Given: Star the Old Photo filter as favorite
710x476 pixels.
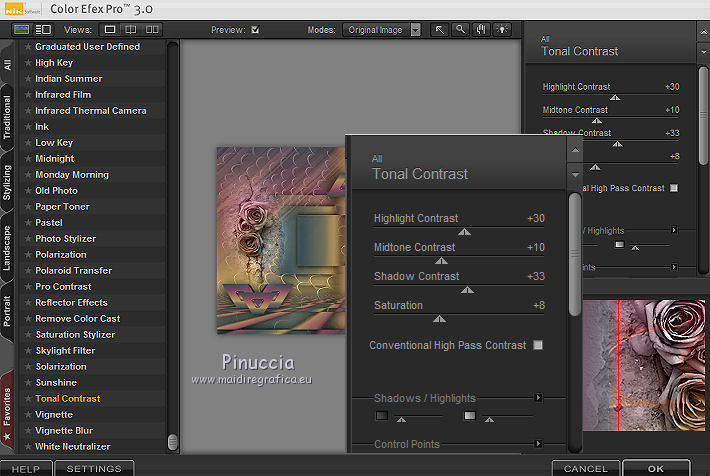Looking at the screenshot, I should pos(28,191).
